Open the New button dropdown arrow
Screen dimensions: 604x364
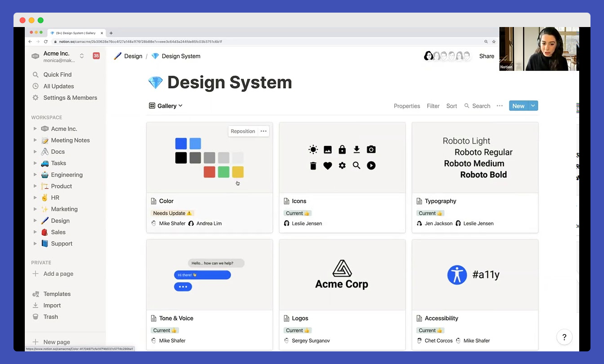tap(533, 106)
